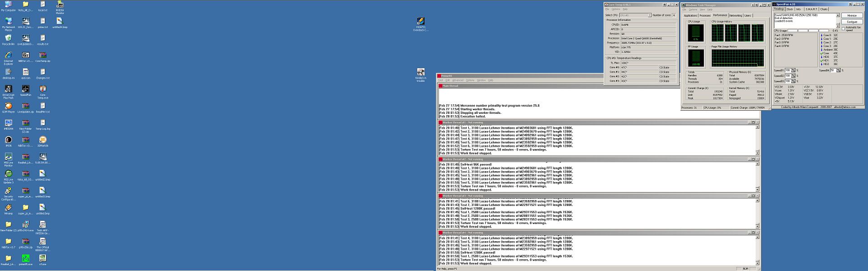
Task: Open the MSI Live Monitor icon
Action: tap(8, 160)
